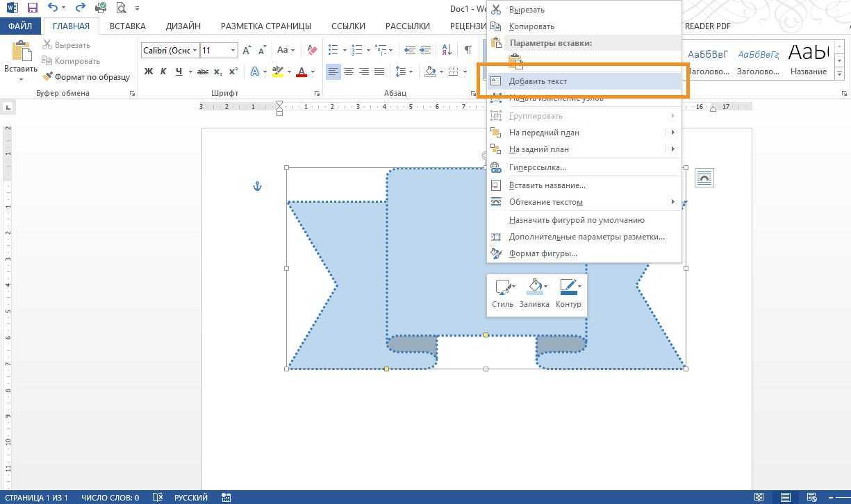Image resolution: width=851 pixels, height=504 pixels.
Task: Decrease paragraph indent
Action: click(410, 50)
